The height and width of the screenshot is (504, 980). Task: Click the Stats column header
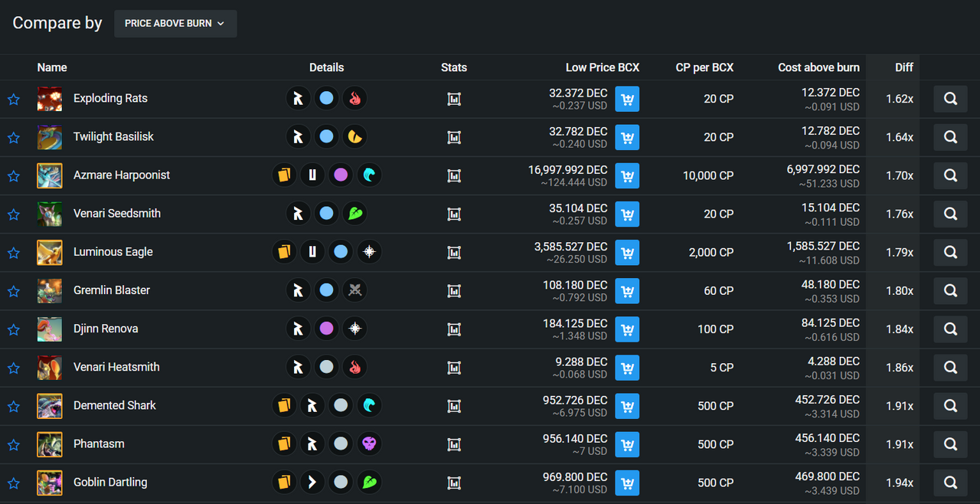coord(454,67)
